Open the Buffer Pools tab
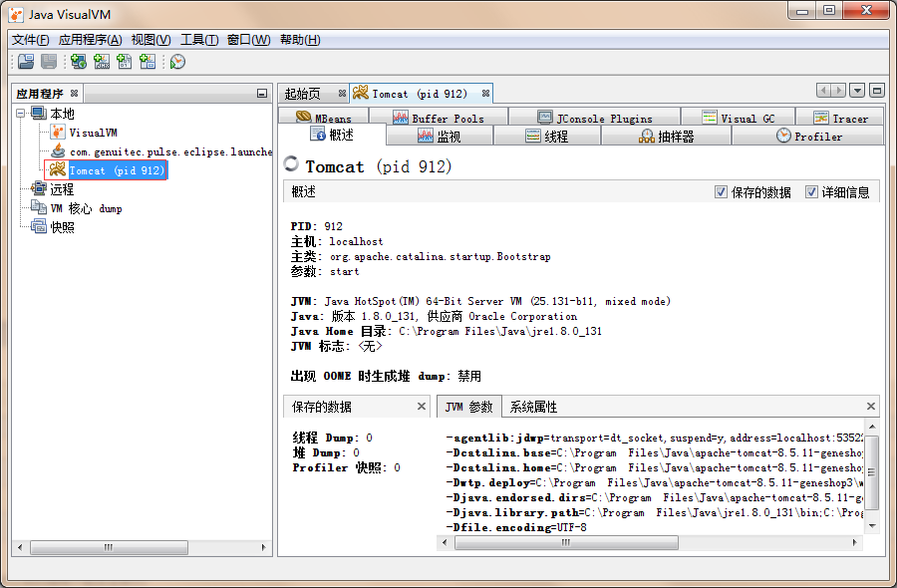This screenshot has height=588, width=897. (x=439, y=118)
